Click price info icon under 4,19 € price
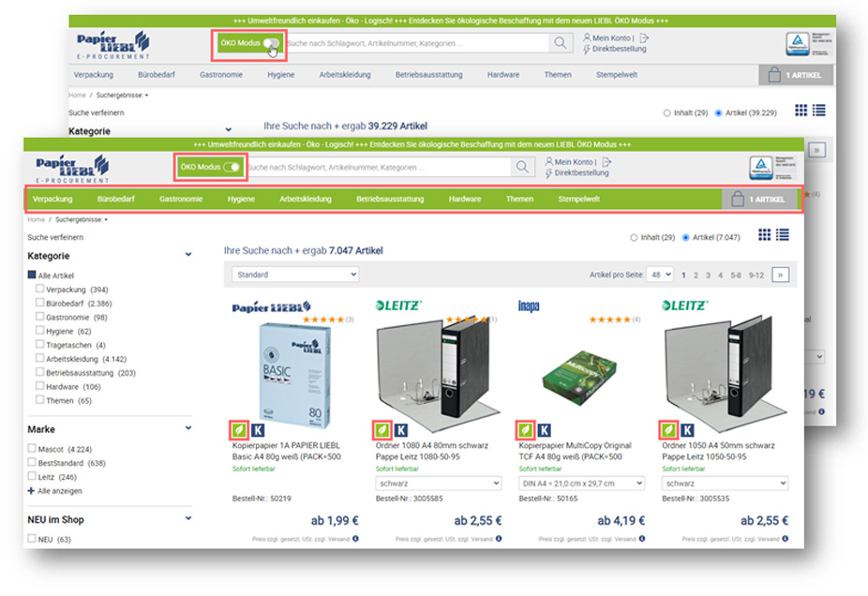The image size is (868, 596). (641, 539)
